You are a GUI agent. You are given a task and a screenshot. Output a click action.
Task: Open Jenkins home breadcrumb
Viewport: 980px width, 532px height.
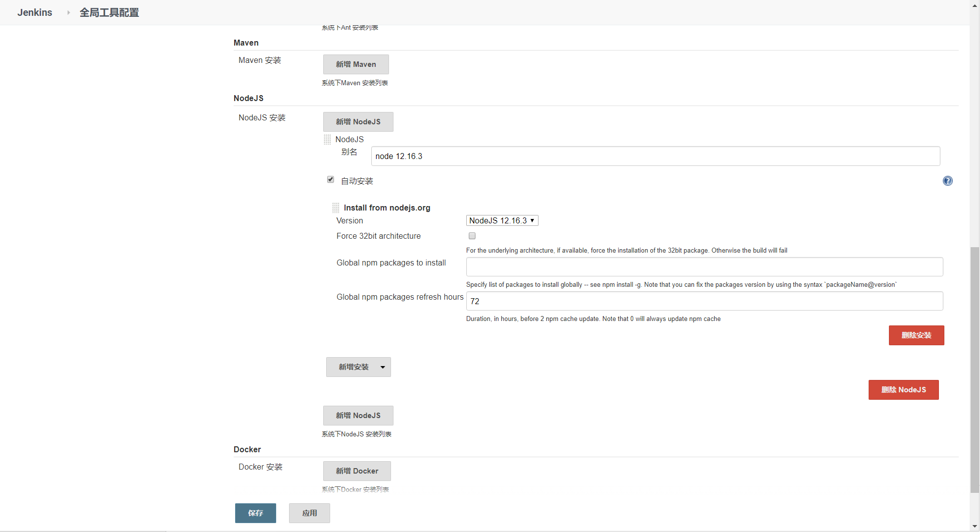click(x=35, y=12)
